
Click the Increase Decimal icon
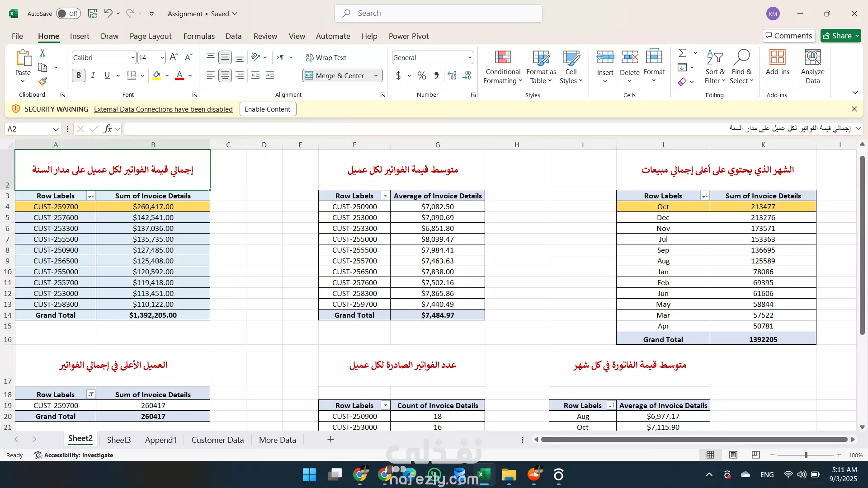452,75
